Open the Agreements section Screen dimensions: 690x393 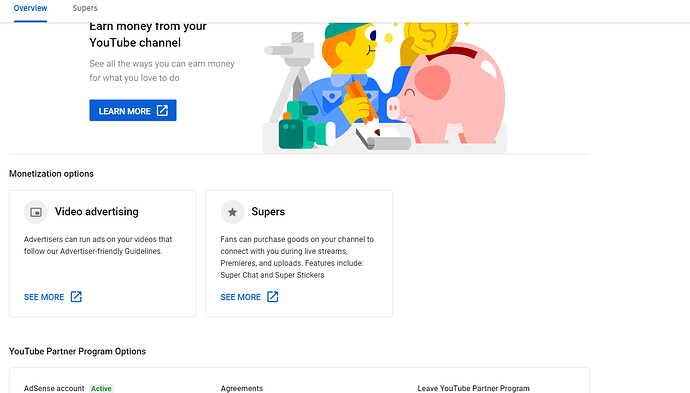click(x=242, y=388)
